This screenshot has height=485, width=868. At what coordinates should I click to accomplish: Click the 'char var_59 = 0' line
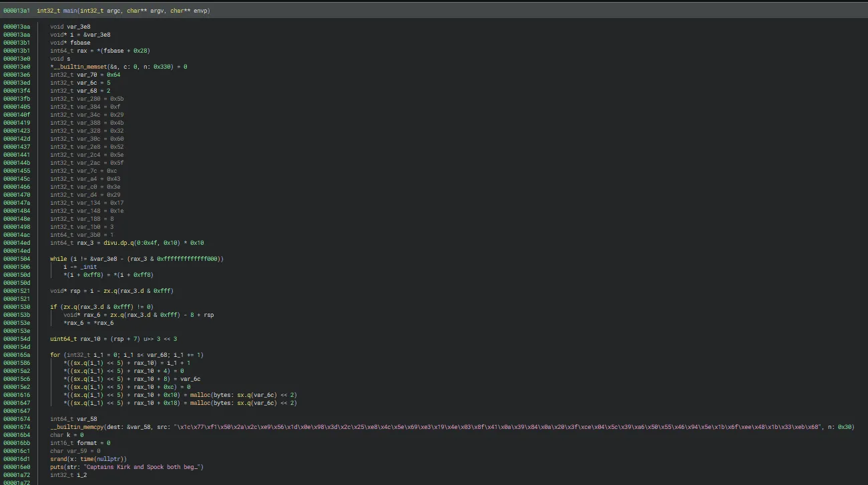pos(75,451)
